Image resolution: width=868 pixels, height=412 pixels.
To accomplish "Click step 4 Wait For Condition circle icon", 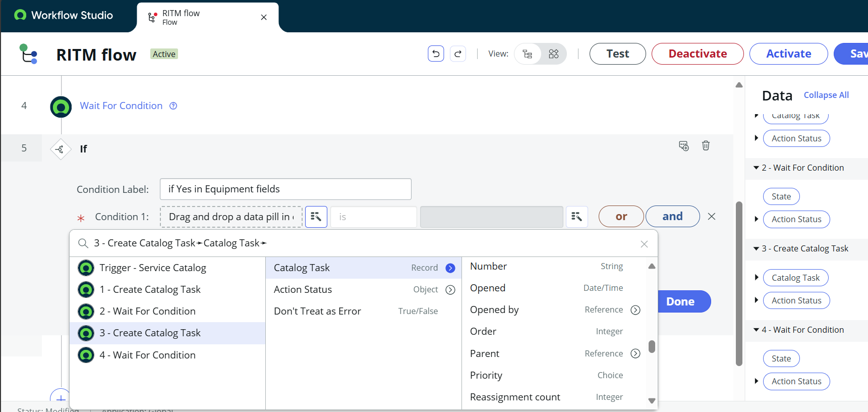I will [61, 107].
